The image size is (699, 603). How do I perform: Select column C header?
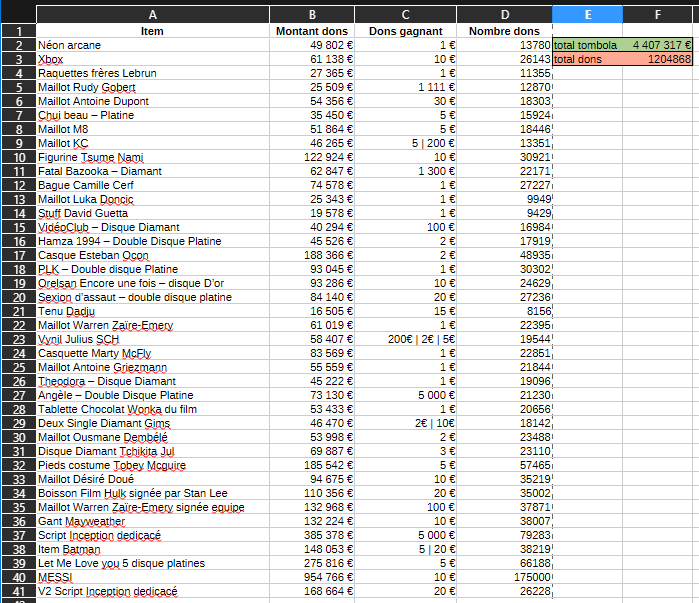[x=405, y=15]
